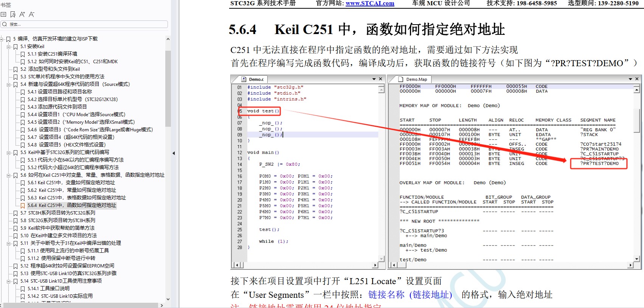The width and height of the screenshot is (644, 308).
Task: Click the blue text "链接名称 (链接地址)"
Action: [x=410, y=295]
